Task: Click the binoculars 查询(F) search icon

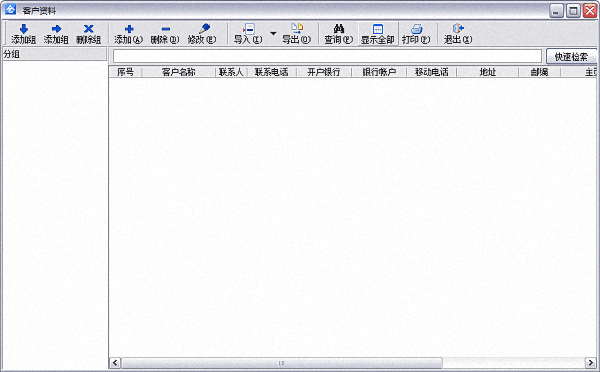Action: click(x=339, y=29)
